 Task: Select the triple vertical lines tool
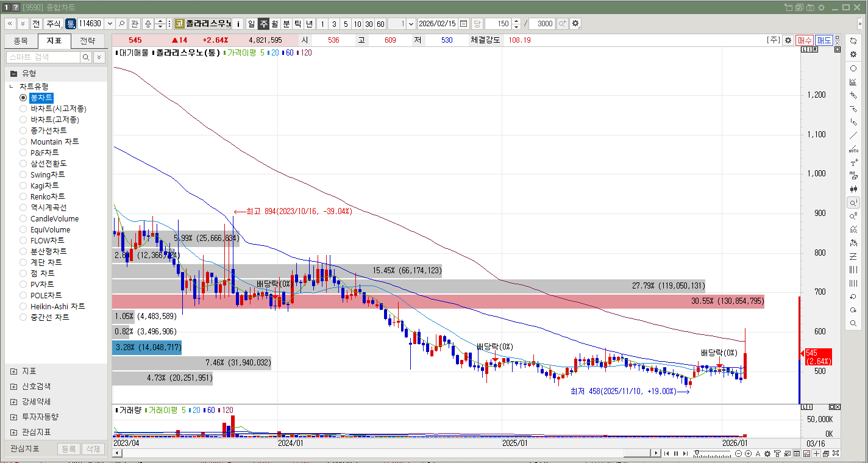click(853, 270)
